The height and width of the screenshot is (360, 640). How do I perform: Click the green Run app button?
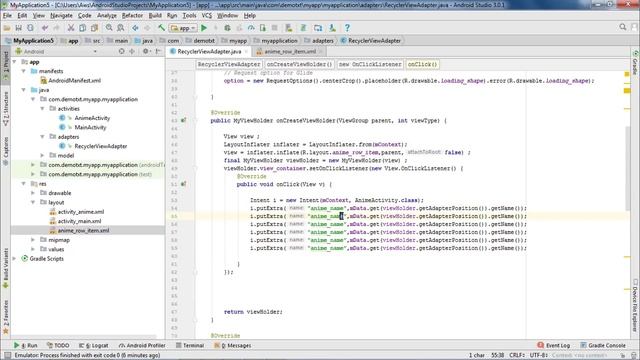204,28
